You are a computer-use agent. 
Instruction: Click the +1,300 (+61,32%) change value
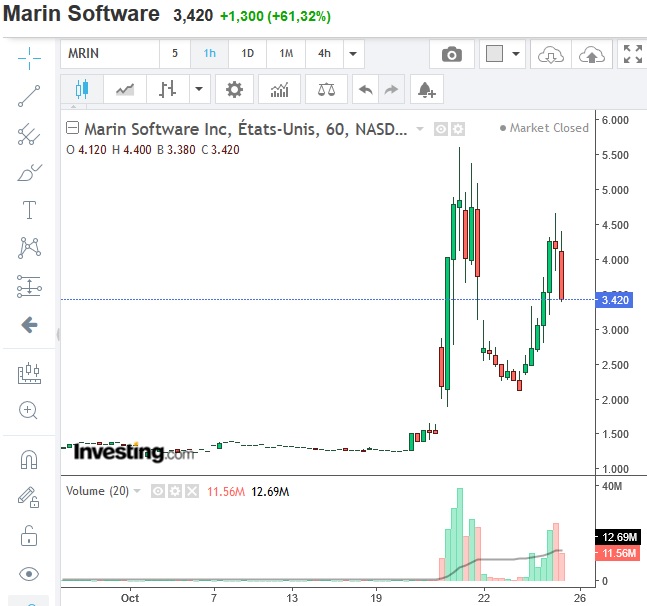275,16
